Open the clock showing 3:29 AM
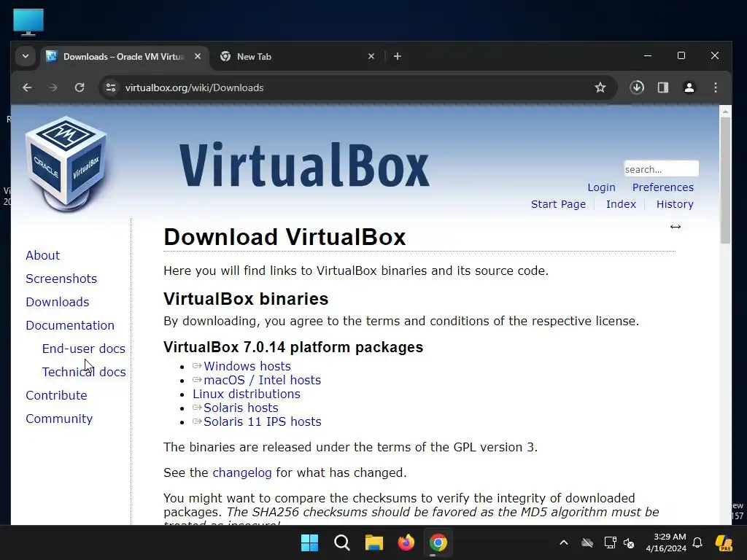The image size is (747, 560). coord(666,542)
